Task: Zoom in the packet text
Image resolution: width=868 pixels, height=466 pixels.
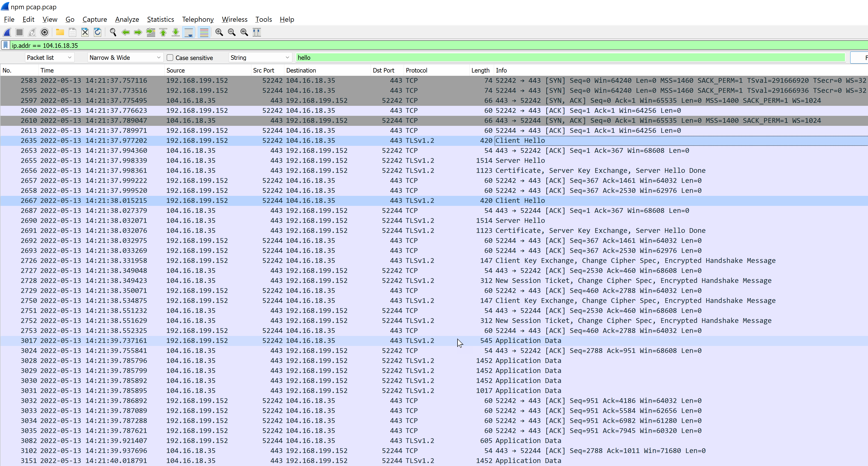Action: coord(219,32)
